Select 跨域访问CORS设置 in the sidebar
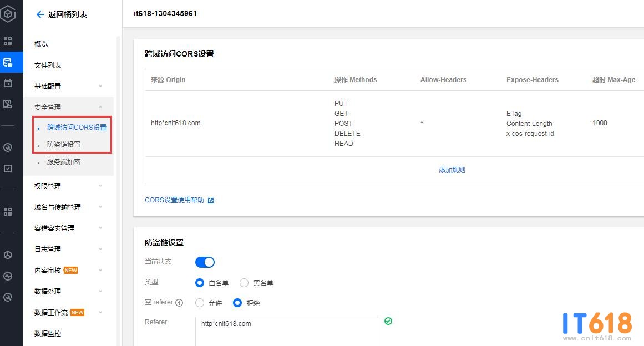The image size is (644, 346). (x=77, y=127)
